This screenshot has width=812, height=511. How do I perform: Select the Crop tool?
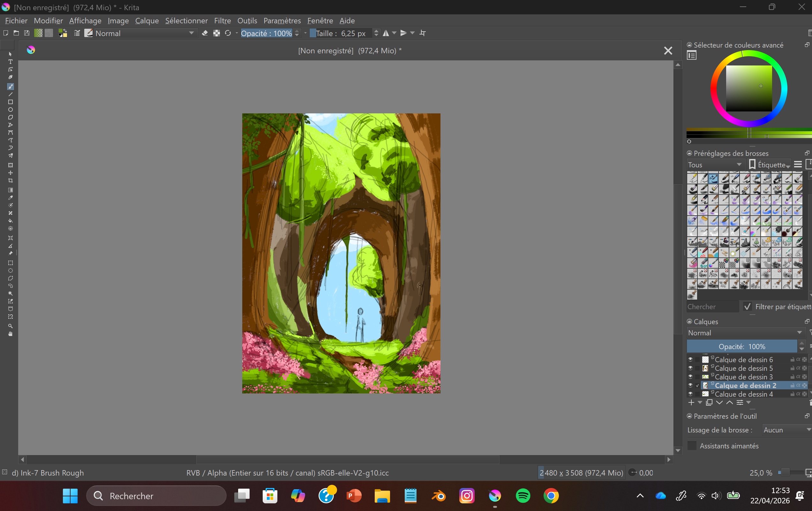pos(11,180)
